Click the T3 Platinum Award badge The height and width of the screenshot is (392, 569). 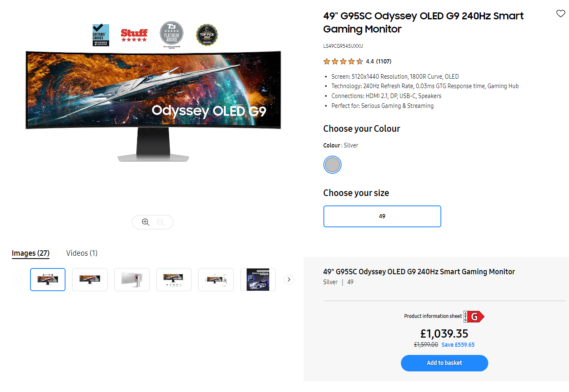tap(171, 34)
